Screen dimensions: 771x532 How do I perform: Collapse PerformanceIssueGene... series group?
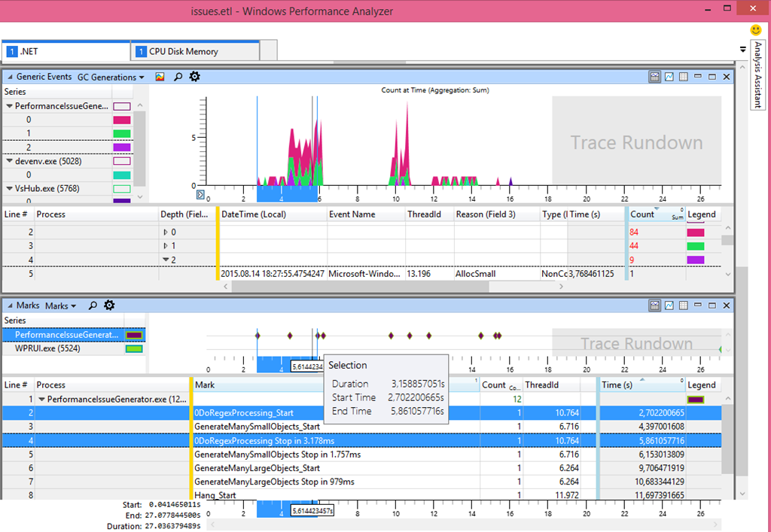click(x=9, y=106)
